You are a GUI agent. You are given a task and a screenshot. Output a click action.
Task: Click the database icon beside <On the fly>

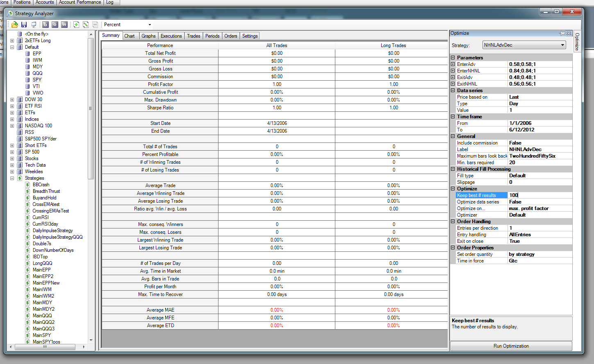coord(20,34)
